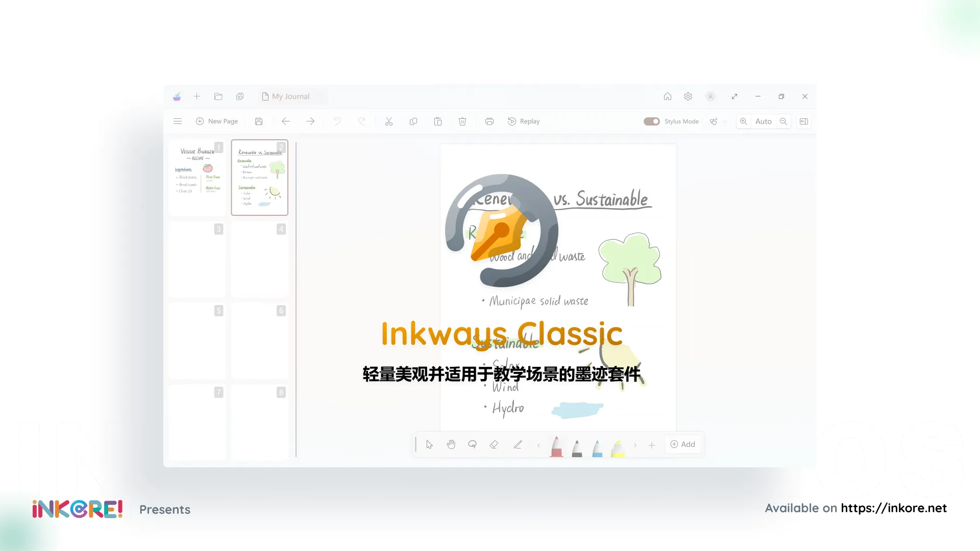Select blank page 8 thumbnail
This screenshot has width=980, height=551.
(x=260, y=422)
